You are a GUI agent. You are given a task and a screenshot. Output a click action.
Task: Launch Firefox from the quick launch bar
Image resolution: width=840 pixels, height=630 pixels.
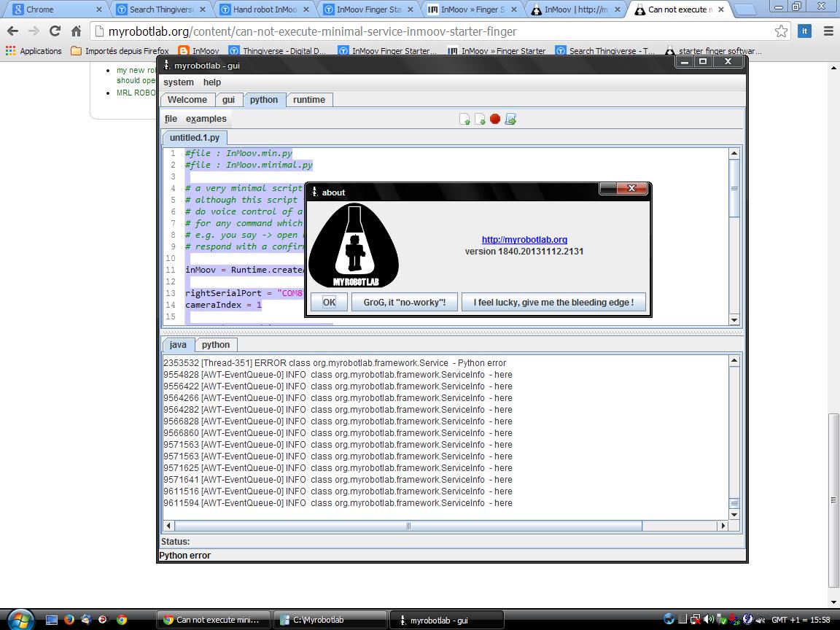tap(69, 620)
